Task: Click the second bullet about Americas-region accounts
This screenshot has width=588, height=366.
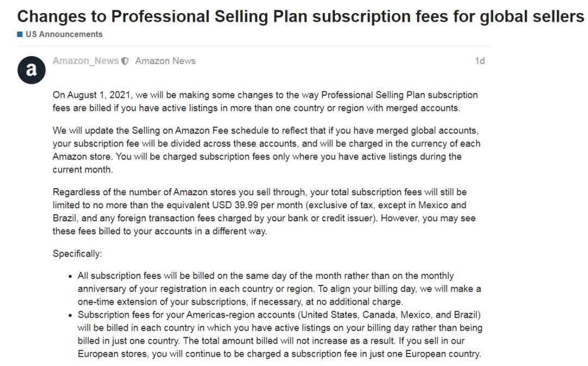Action: coord(280,334)
